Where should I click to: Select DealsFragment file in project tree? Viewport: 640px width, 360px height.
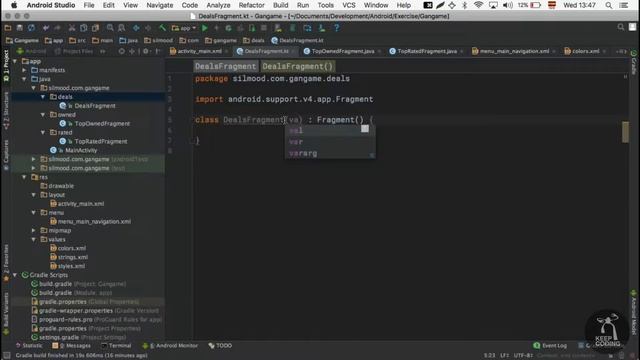pyautogui.click(x=95, y=106)
